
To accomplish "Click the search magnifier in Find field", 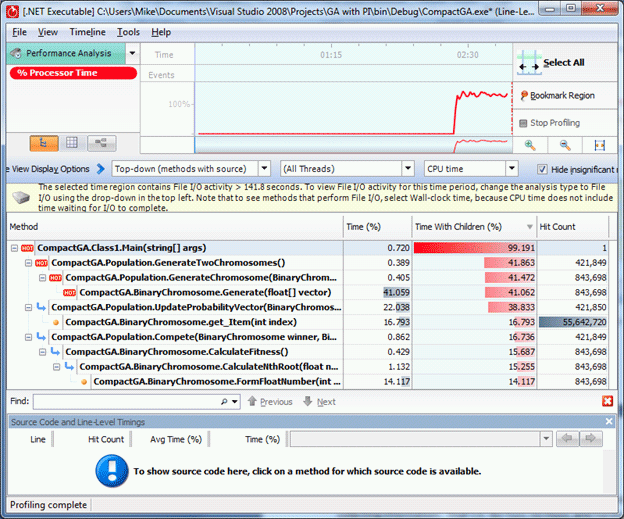I will [x=224, y=402].
